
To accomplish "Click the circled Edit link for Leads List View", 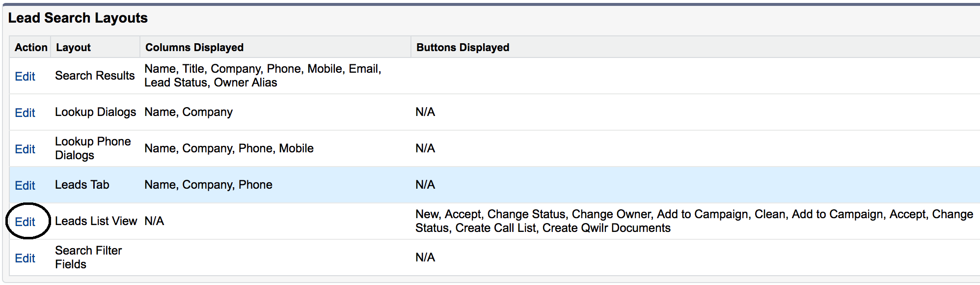I will tap(25, 222).
